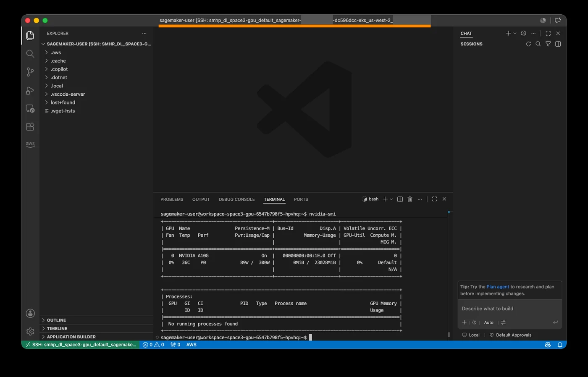588x377 pixels.
Task: Toggle the Sessions side-by-side layout icon
Action: click(x=558, y=44)
